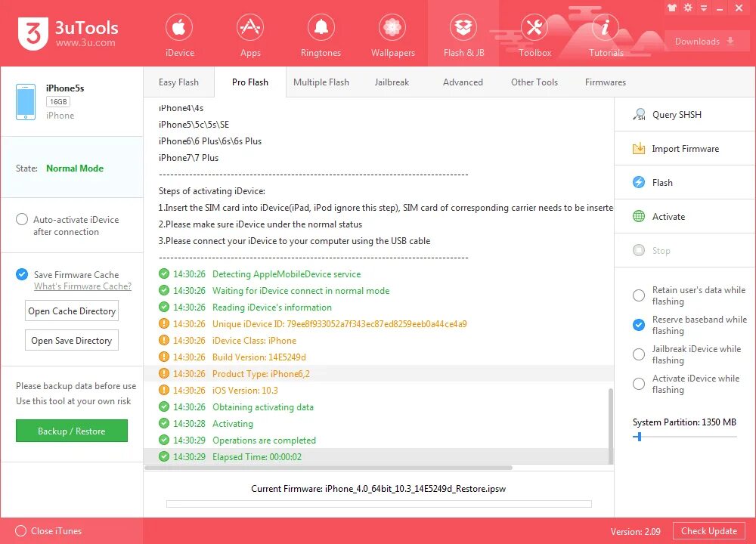Toggle Close iTunes option
The height and width of the screenshot is (544, 756).
pos(20,531)
